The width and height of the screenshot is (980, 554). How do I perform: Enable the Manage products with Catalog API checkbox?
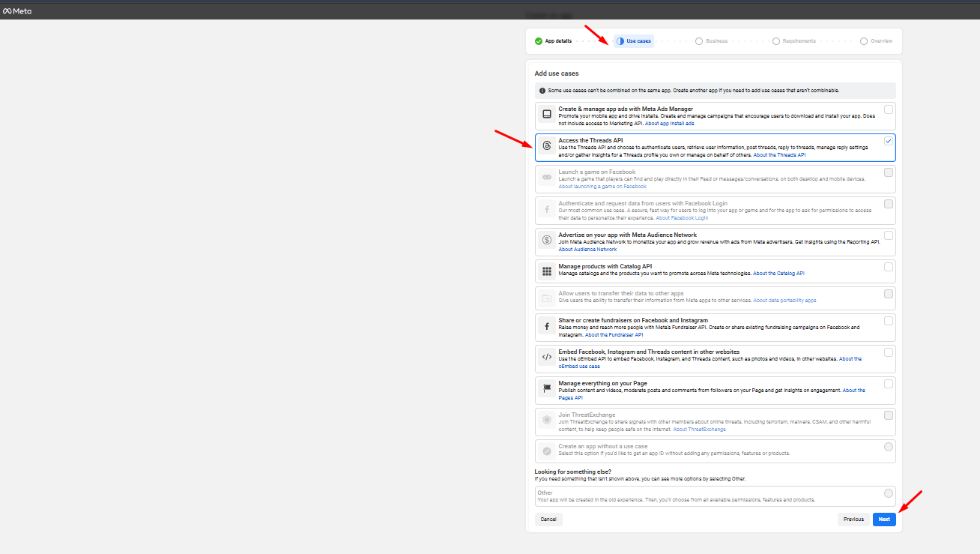[x=888, y=267]
